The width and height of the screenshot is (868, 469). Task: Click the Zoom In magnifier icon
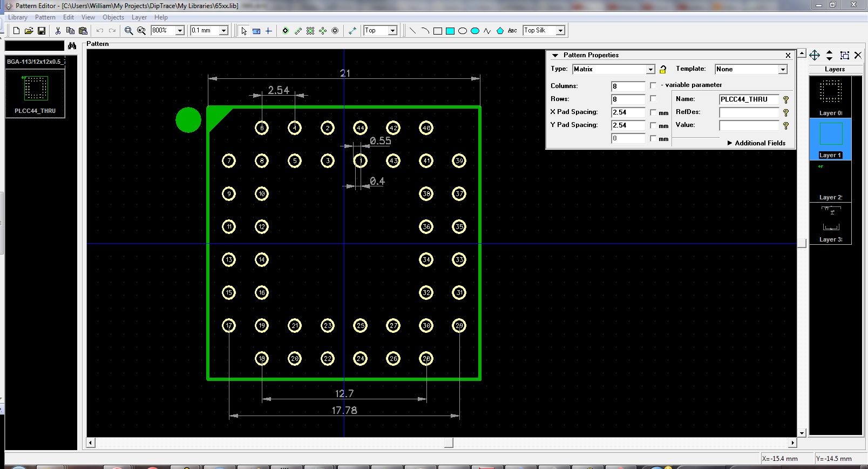(x=128, y=31)
